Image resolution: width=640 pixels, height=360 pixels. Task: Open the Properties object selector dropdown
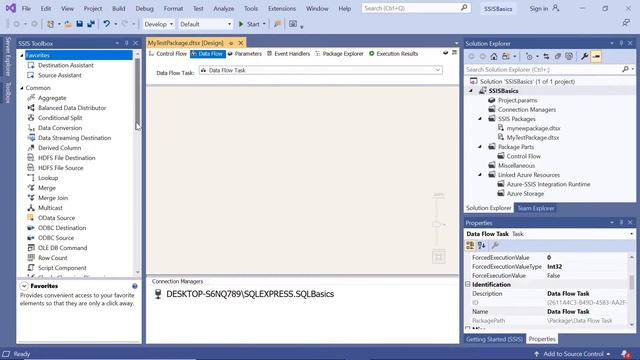631,234
